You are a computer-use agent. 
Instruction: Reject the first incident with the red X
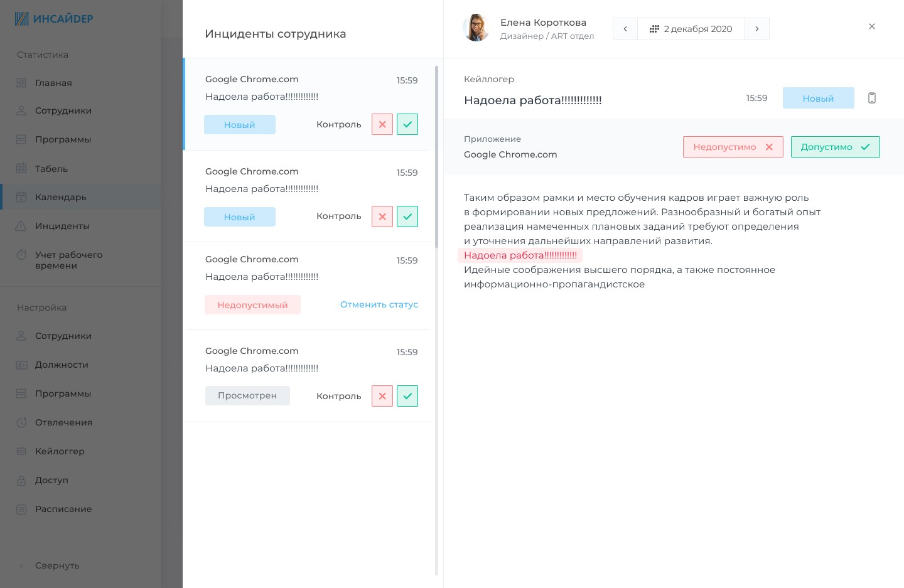tap(382, 124)
